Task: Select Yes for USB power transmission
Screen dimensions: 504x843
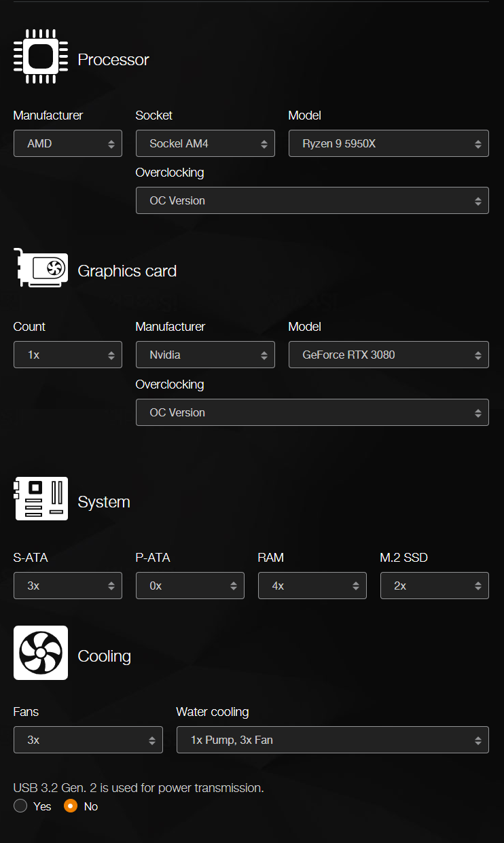Action: tap(20, 806)
